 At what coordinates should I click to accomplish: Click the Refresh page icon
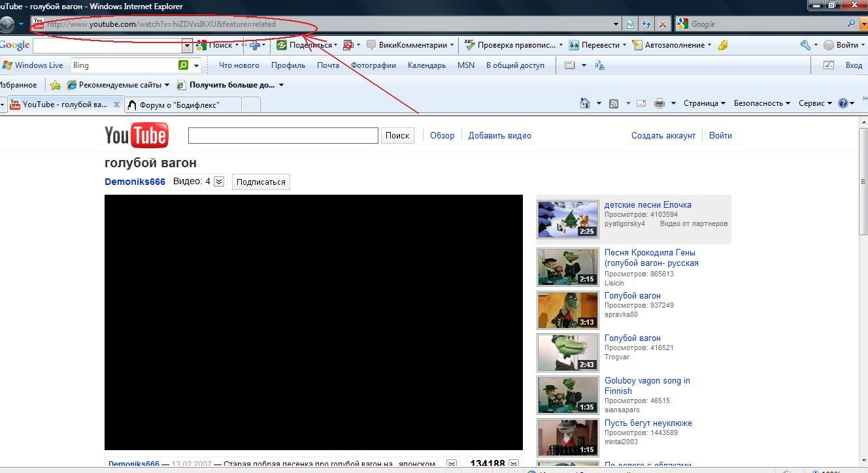[646, 24]
